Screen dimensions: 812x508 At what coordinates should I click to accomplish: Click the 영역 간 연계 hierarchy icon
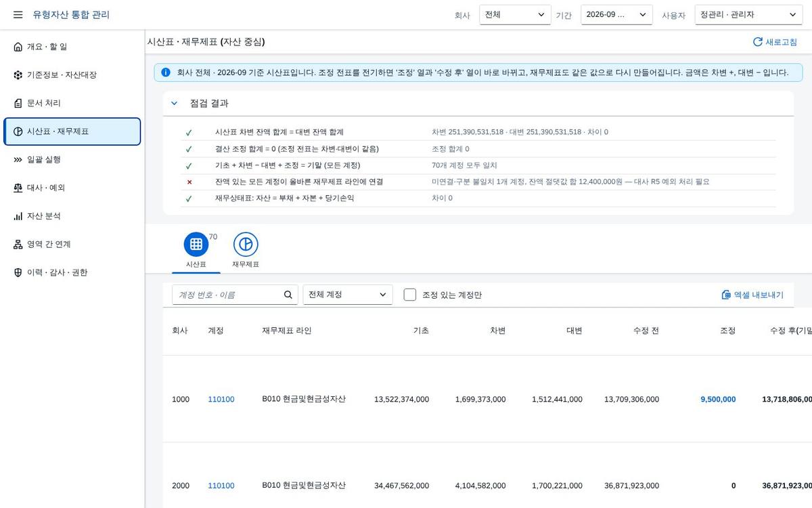[x=18, y=244]
